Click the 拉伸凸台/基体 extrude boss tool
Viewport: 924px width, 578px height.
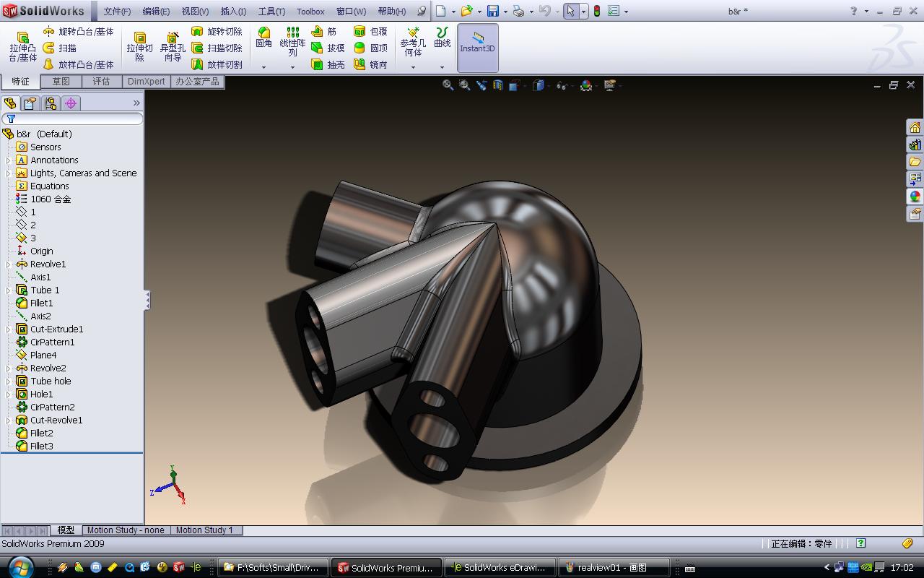pyautogui.click(x=22, y=47)
